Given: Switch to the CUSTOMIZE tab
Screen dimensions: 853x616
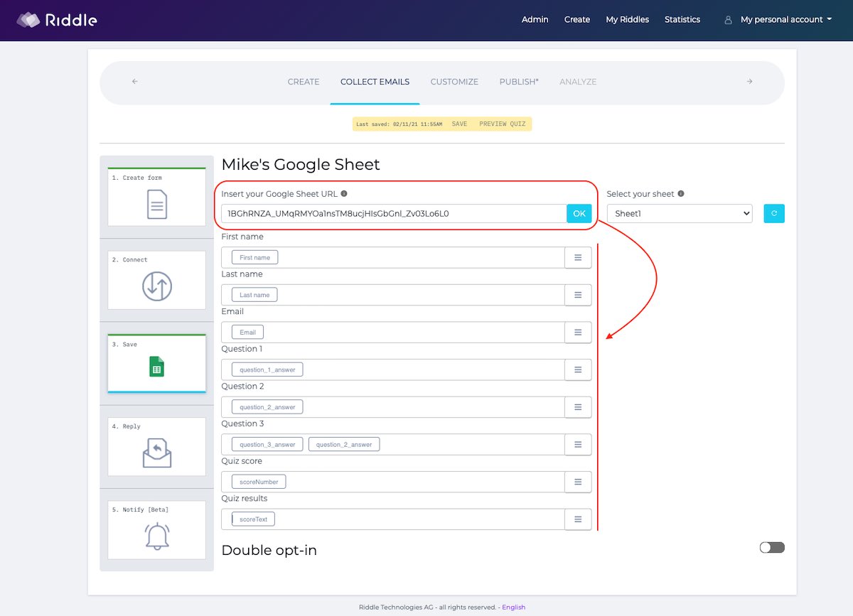Looking at the screenshot, I should pyautogui.click(x=454, y=82).
